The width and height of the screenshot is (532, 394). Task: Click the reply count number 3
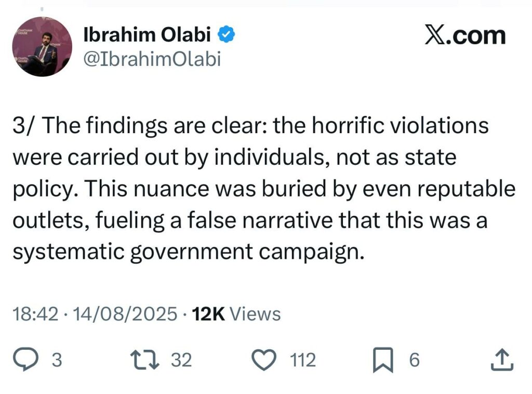click(57, 360)
